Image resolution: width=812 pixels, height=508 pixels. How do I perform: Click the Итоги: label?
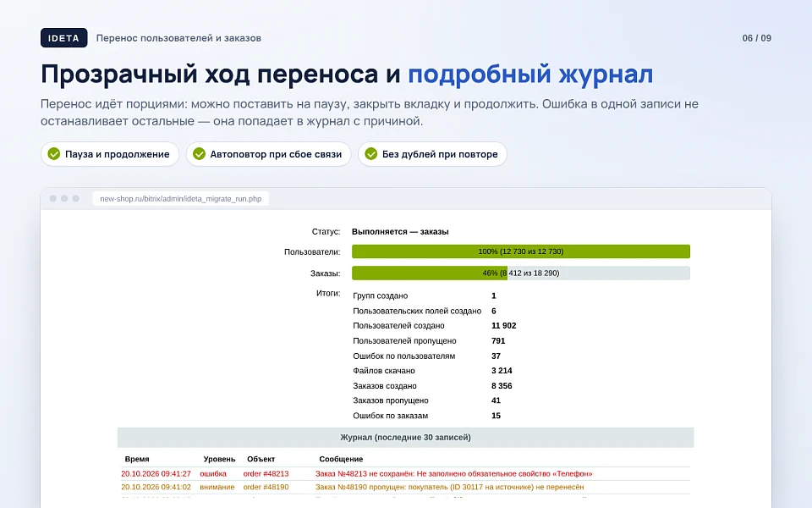(x=328, y=294)
